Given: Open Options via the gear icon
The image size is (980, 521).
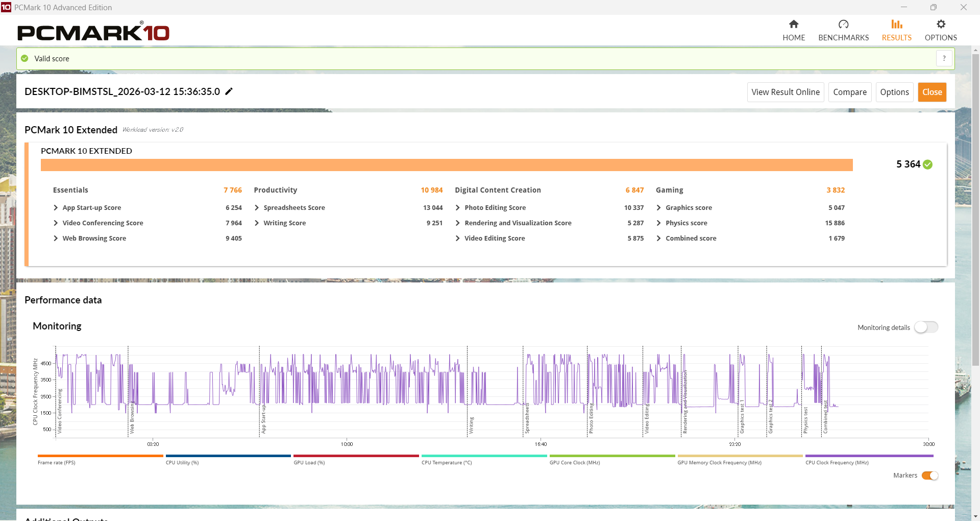Looking at the screenshot, I should tap(941, 24).
